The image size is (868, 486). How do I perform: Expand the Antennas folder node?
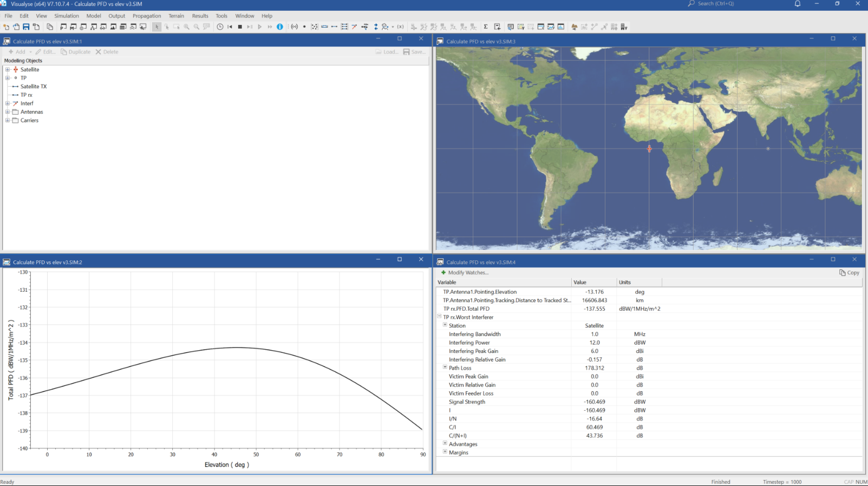pyautogui.click(x=8, y=112)
